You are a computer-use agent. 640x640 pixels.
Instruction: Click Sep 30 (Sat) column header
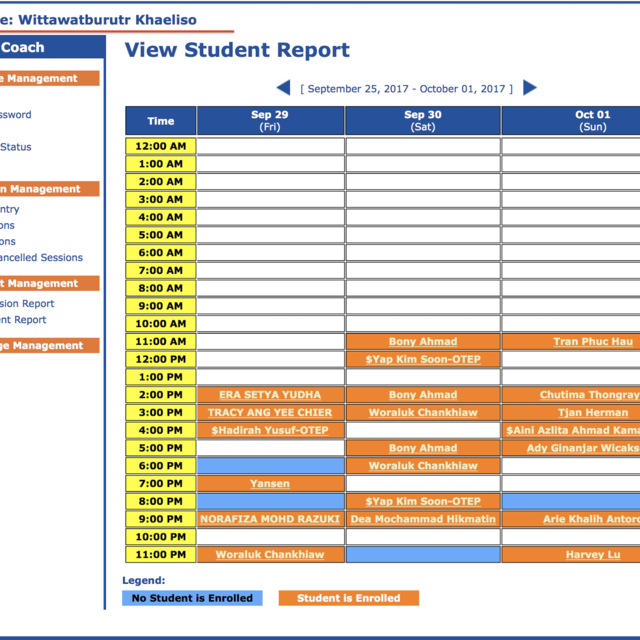(423, 120)
